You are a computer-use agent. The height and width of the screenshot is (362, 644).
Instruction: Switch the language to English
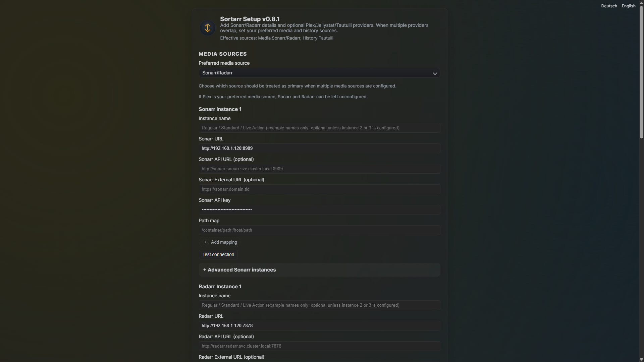pos(628,6)
